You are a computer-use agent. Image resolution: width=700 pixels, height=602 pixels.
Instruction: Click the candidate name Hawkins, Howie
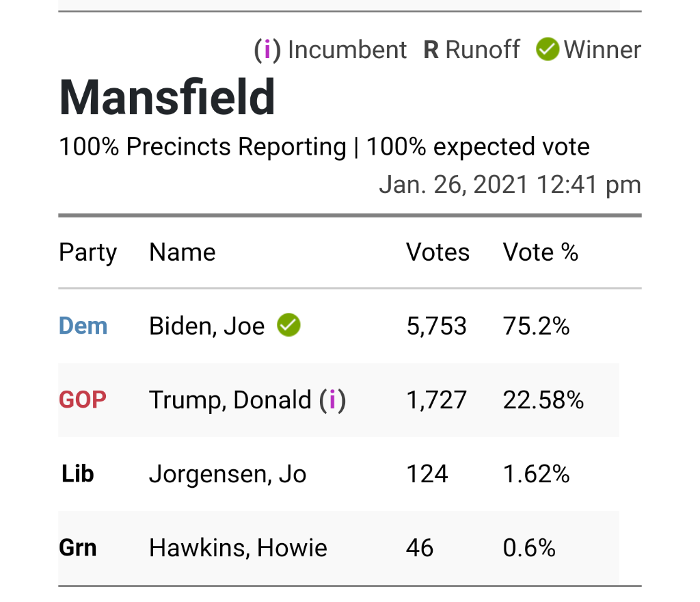(238, 548)
